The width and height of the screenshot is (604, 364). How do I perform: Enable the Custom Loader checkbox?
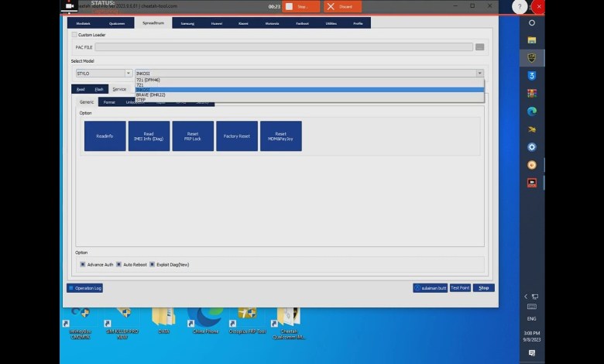pos(74,35)
